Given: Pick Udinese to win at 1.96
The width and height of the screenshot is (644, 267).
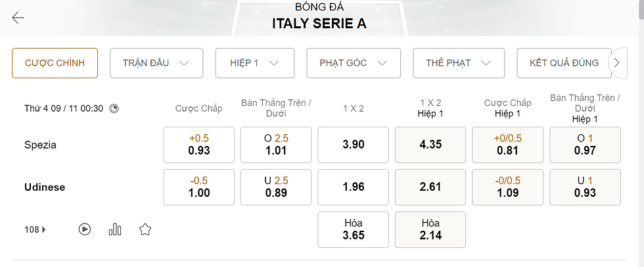Looking at the screenshot, I should [354, 187].
